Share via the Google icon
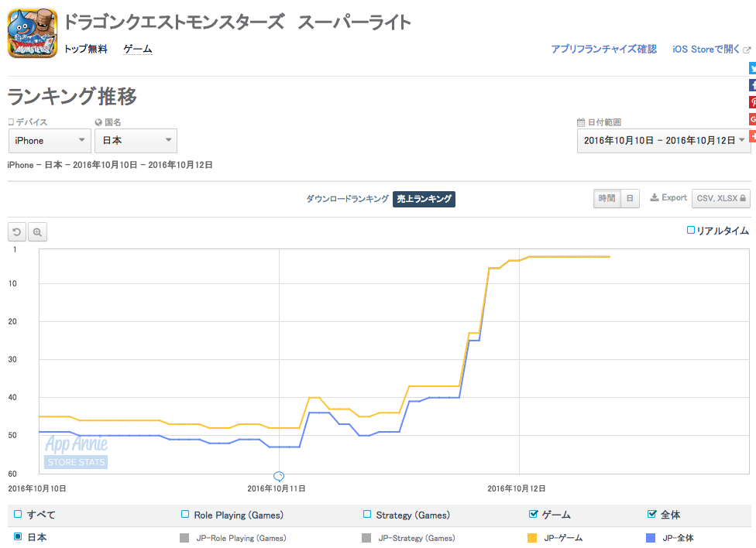Image resolution: width=756 pixels, height=548 pixels. tap(752, 118)
